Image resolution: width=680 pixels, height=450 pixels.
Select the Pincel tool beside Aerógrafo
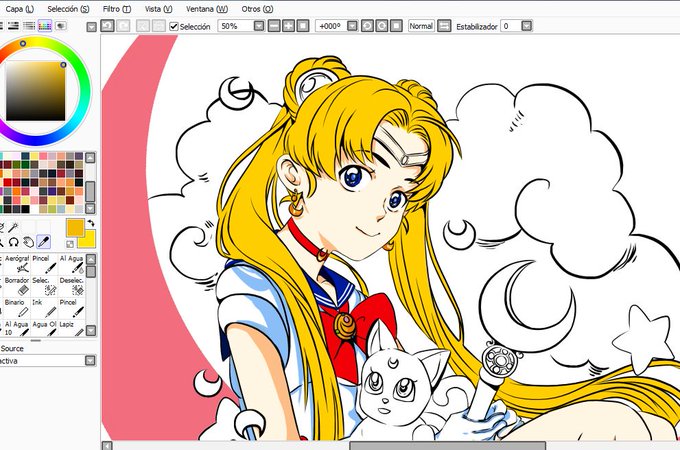tap(44, 264)
